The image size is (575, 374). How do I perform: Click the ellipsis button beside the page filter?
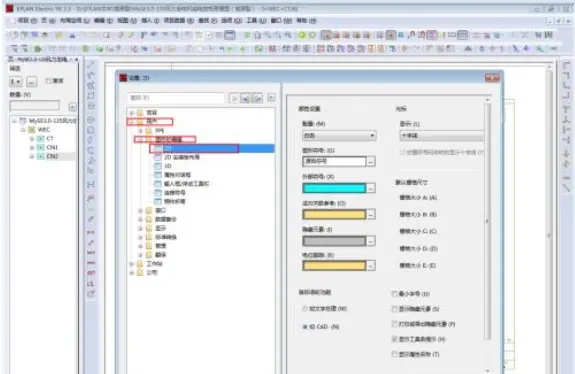coord(32,81)
